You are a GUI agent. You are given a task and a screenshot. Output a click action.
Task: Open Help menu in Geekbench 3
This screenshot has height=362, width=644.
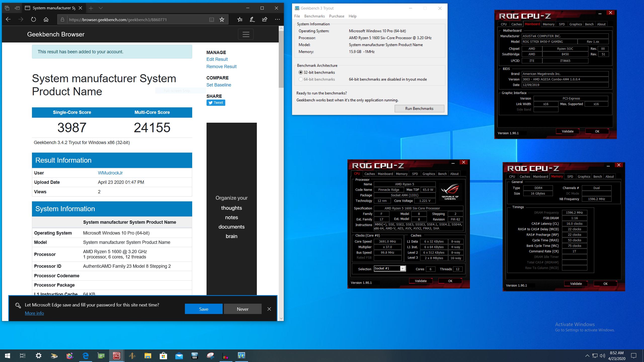tap(352, 16)
